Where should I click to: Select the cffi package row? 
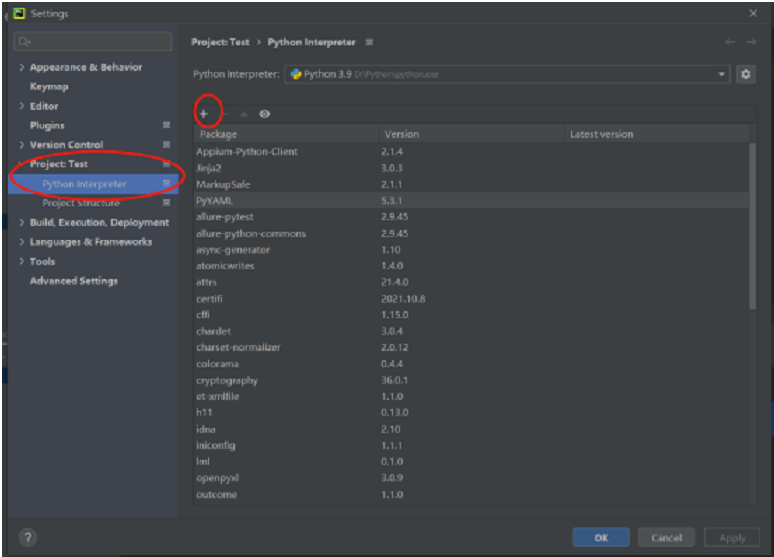click(x=471, y=315)
